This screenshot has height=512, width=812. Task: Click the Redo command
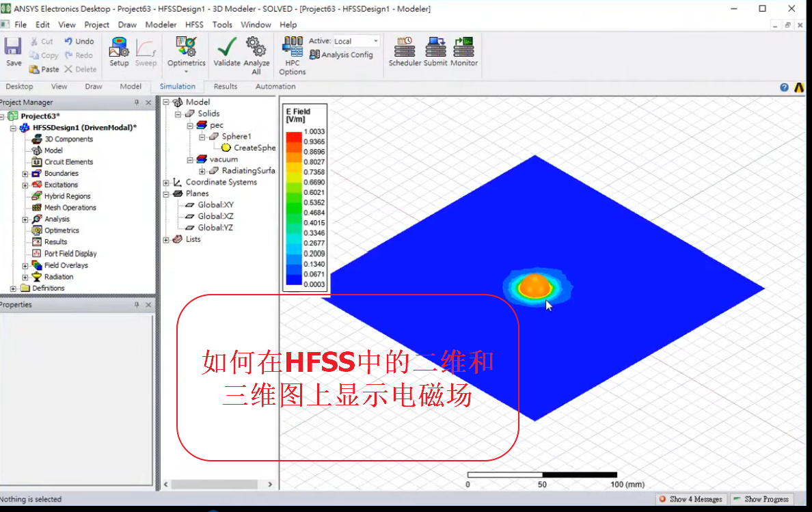pyautogui.click(x=78, y=55)
